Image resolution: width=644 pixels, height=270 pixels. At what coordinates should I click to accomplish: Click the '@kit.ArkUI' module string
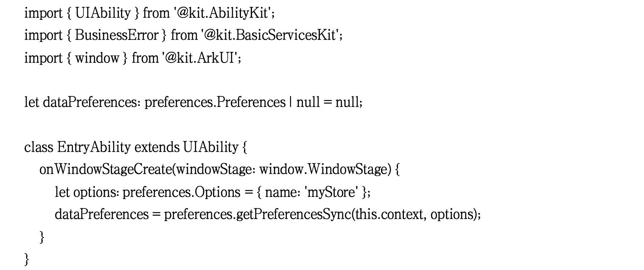tap(200, 58)
